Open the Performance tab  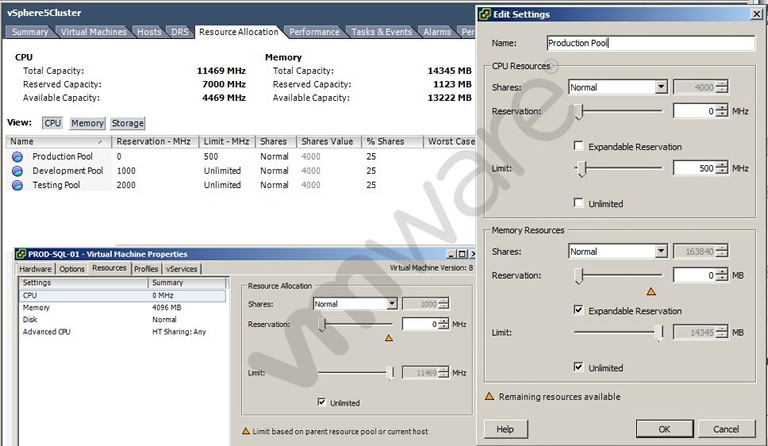point(314,32)
